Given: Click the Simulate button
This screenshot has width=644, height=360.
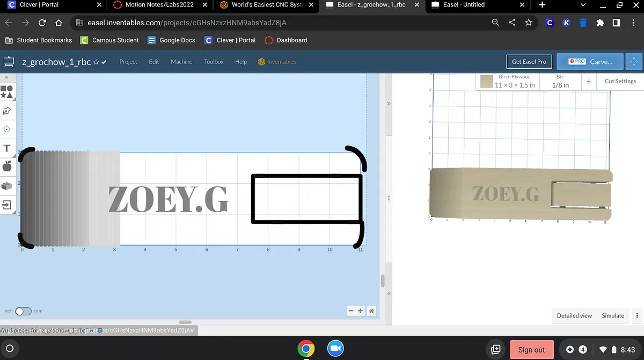Looking at the screenshot, I should [x=613, y=315].
